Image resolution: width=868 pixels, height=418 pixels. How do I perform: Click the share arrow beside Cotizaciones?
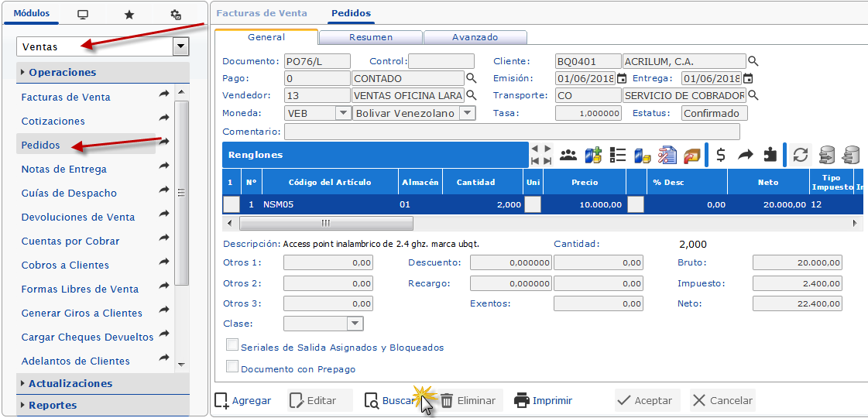(x=163, y=118)
